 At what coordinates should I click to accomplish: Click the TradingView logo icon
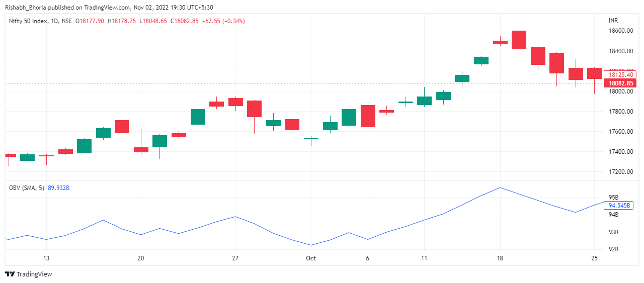pos(10,274)
